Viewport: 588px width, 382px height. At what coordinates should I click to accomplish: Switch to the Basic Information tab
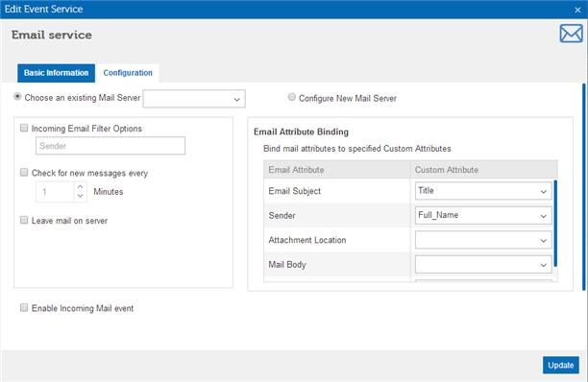click(57, 73)
